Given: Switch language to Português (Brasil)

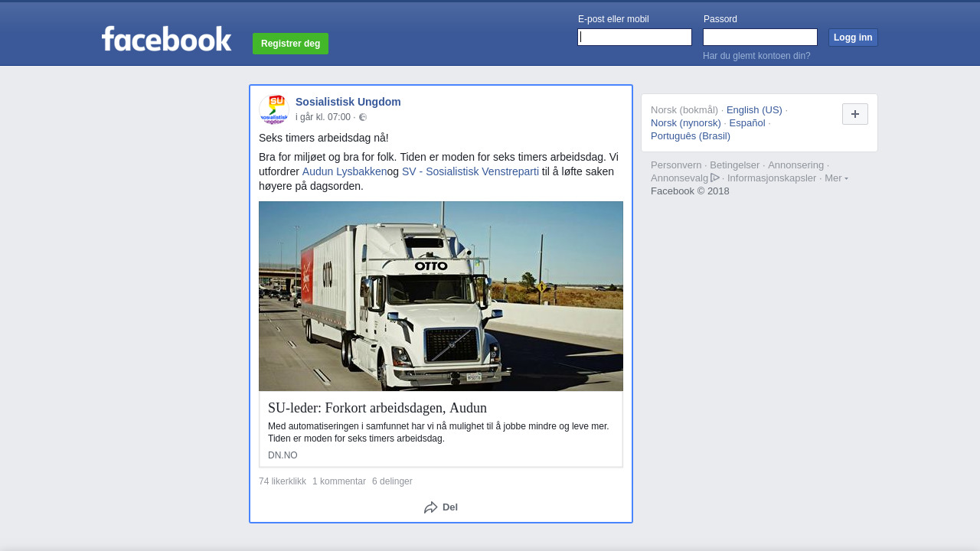Looking at the screenshot, I should coord(691,135).
